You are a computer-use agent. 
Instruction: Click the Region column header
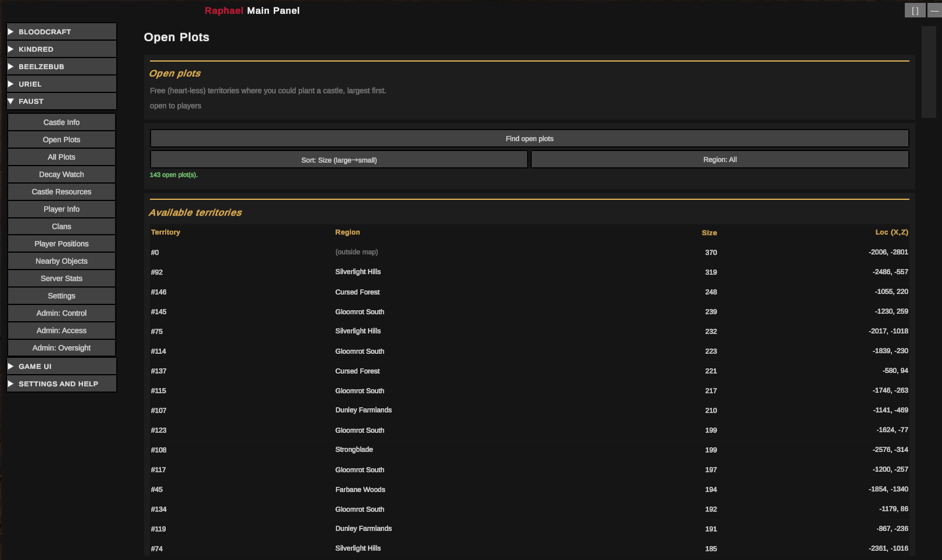(x=348, y=232)
